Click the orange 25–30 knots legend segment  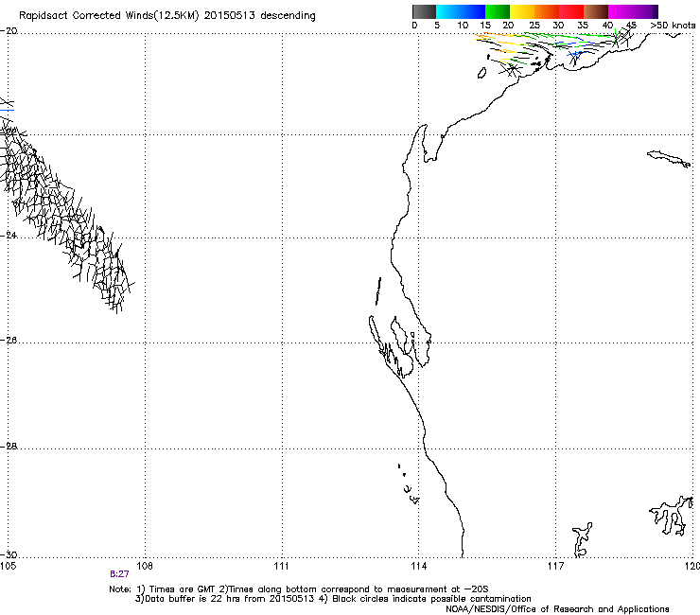[x=547, y=11]
